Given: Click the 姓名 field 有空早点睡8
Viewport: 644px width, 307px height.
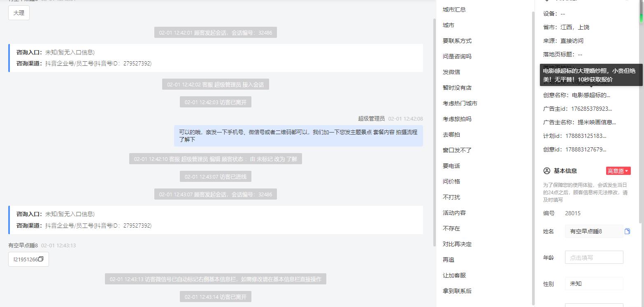Looking at the screenshot, I should coord(594,231).
